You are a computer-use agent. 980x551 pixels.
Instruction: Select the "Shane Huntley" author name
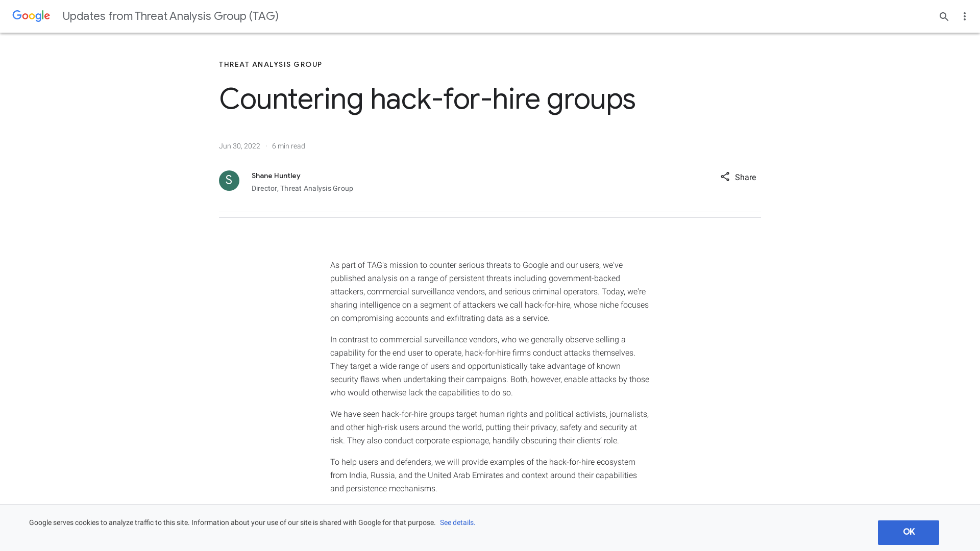pyautogui.click(x=276, y=176)
